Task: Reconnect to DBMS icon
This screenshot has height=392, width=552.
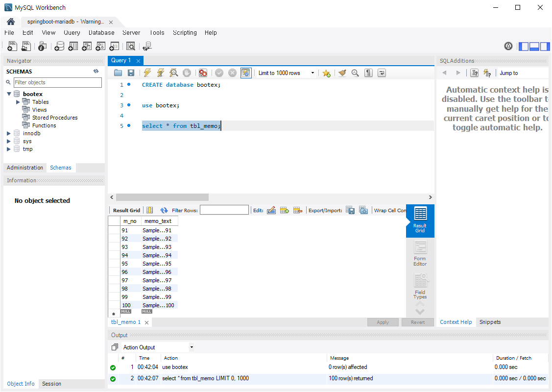Action: (147, 46)
